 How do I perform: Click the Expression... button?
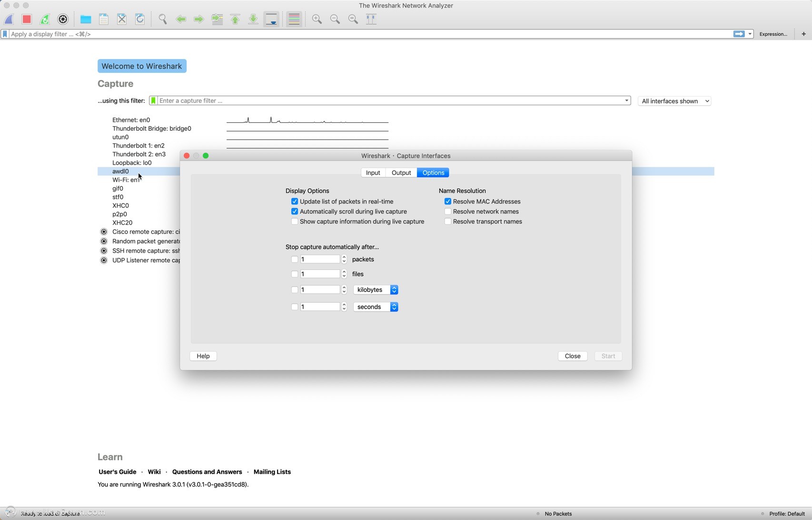point(773,34)
